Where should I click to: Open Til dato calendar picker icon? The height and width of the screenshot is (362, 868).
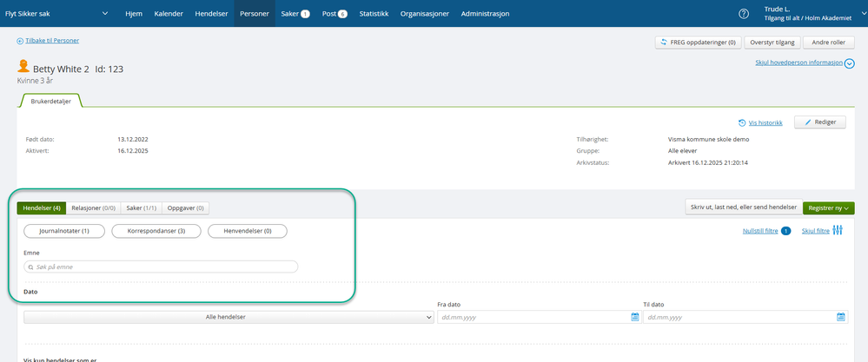coord(841,317)
